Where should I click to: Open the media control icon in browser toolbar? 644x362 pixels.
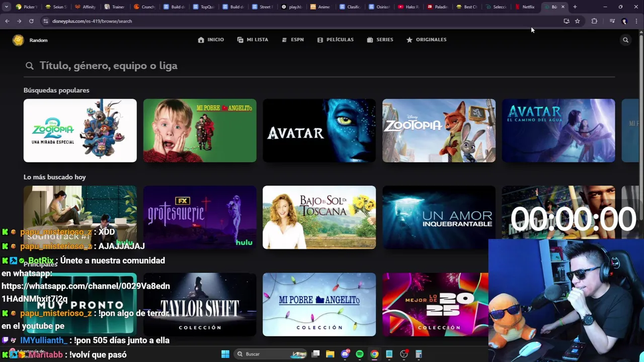coord(612,21)
